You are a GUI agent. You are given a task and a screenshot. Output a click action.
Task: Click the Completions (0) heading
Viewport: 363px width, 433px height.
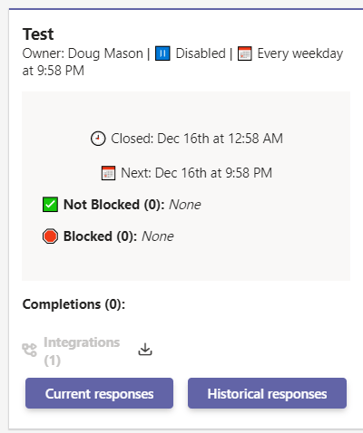click(74, 304)
